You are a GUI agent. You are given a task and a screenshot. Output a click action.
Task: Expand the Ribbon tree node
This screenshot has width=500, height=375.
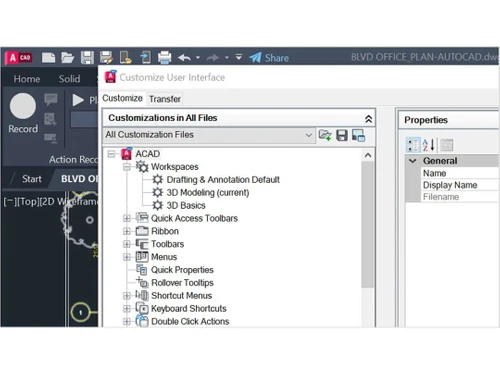127,231
